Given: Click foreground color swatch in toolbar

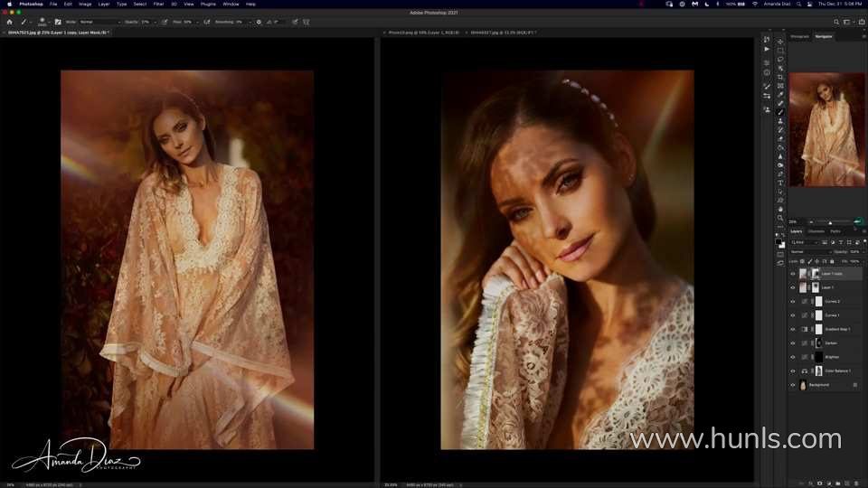Looking at the screenshot, I should [x=778, y=242].
